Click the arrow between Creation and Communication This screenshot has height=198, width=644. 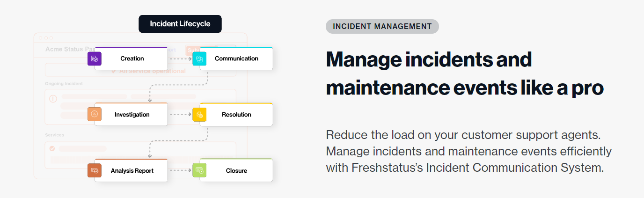click(x=180, y=59)
